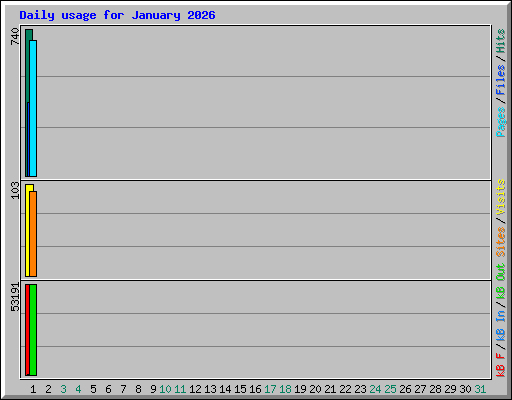This screenshot has height=400, width=512.
Task: Click day 6 on the x-axis
Action: 108,389
